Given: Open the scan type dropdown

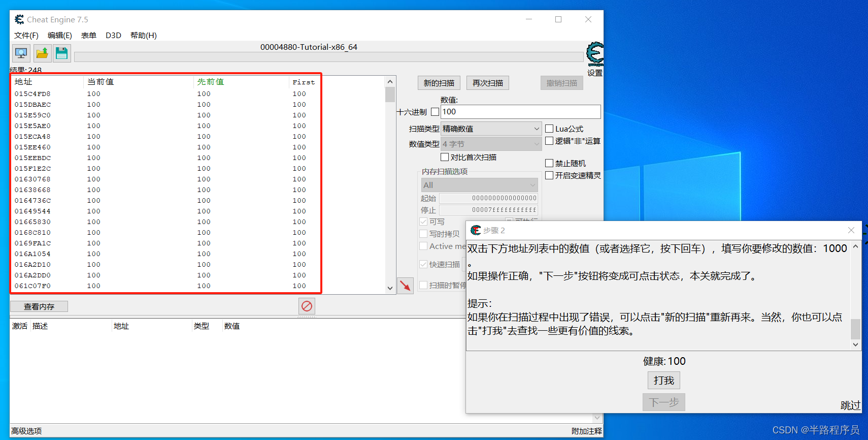Looking at the screenshot, I should tap(491, 129).
